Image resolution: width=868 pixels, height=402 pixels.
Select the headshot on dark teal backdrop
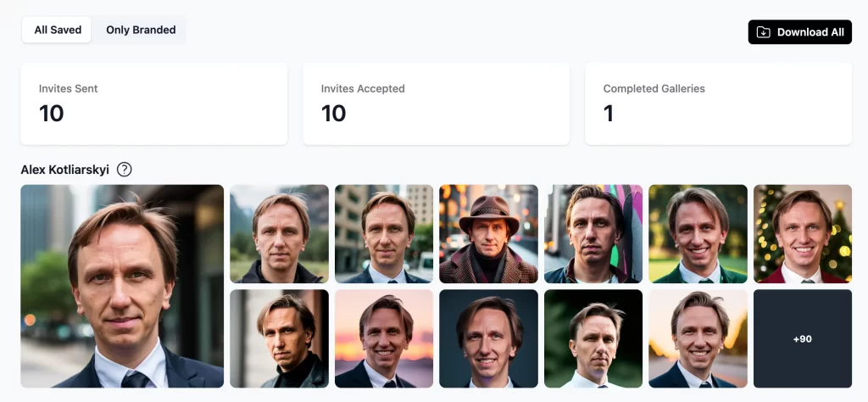(488, 338)
